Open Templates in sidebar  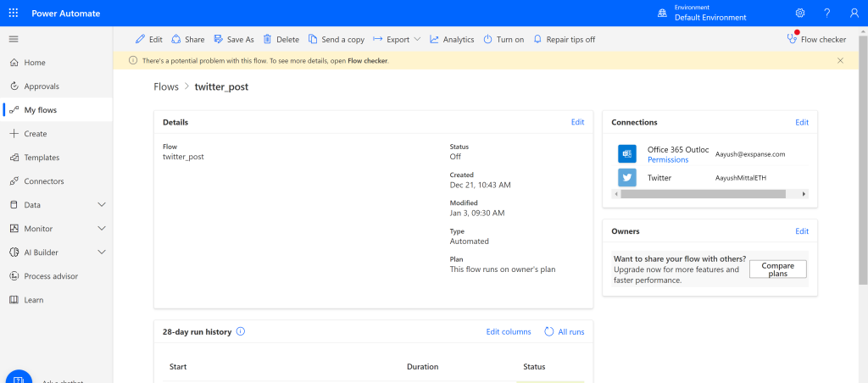(x=57, y=158)
